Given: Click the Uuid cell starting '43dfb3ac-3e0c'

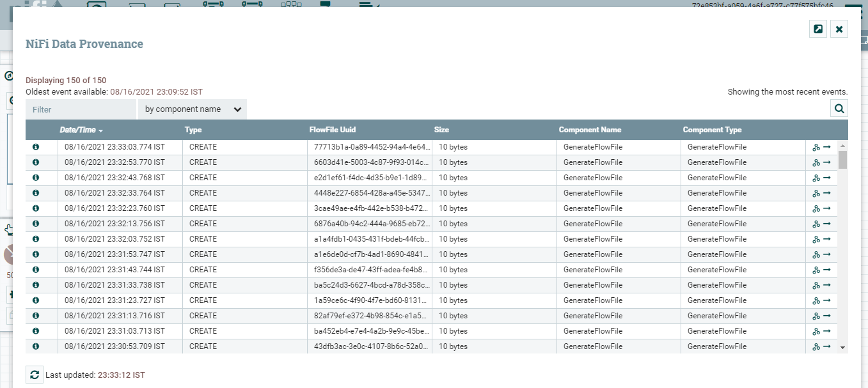Looking at the screenshot, I should pyautogui.click(x=369, y=346).
